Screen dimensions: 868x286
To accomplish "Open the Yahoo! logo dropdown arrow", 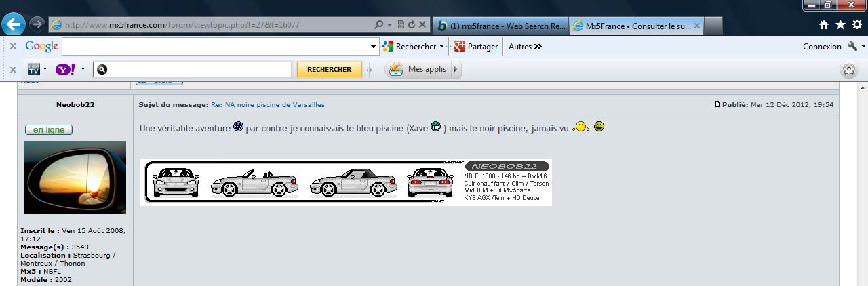I will (83, 69).
